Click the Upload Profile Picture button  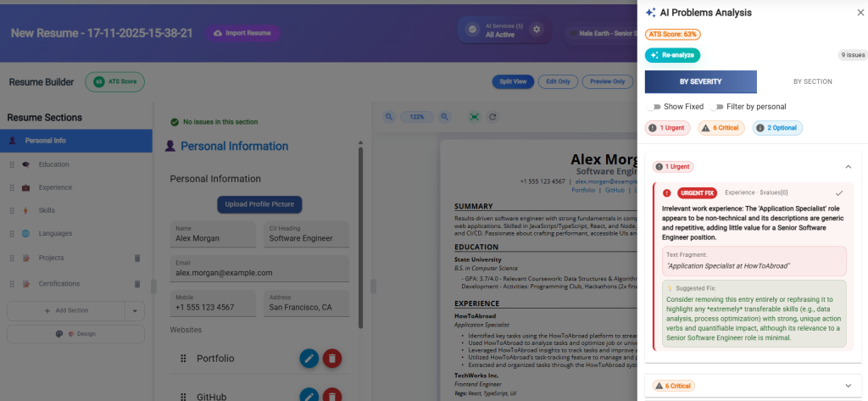[x=259, y=204]
